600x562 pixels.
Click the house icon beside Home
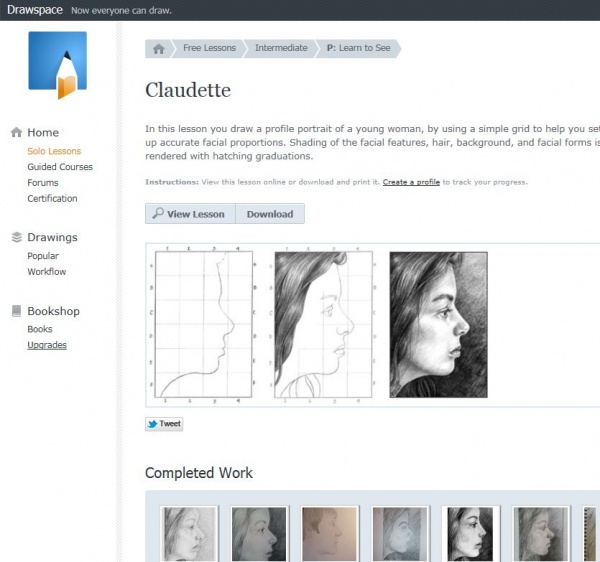16,132
